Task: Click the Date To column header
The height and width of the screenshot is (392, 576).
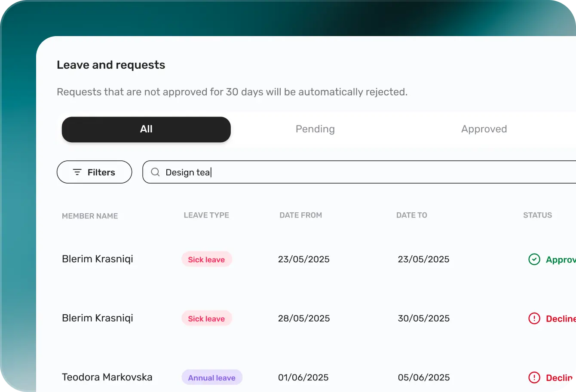Action: [411, 215]
